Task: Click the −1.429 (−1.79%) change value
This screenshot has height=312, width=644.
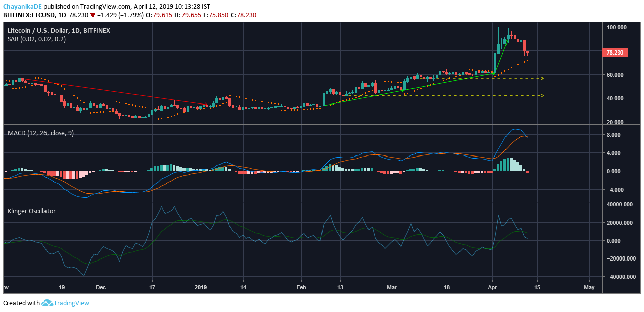Action: point(119,15)
